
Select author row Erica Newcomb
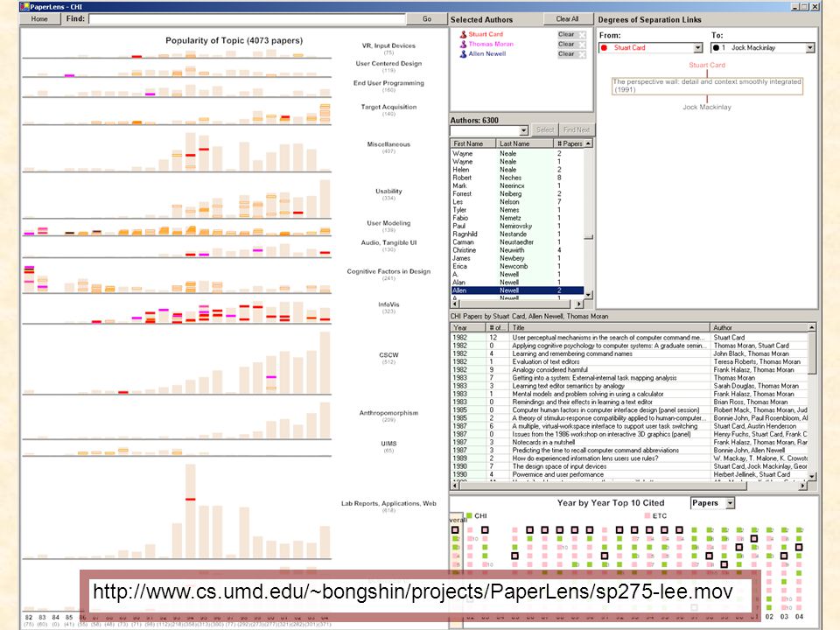(x=517, y=266)
